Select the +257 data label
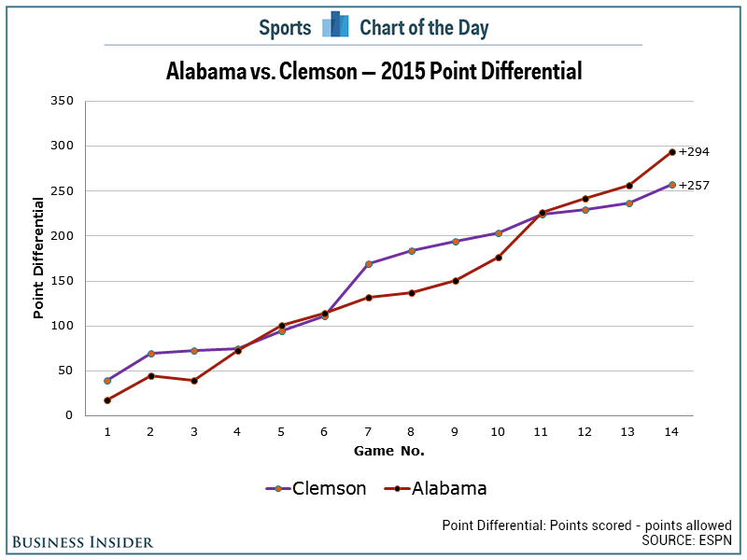Screen dimensions: 747x560 click(695, 186)
